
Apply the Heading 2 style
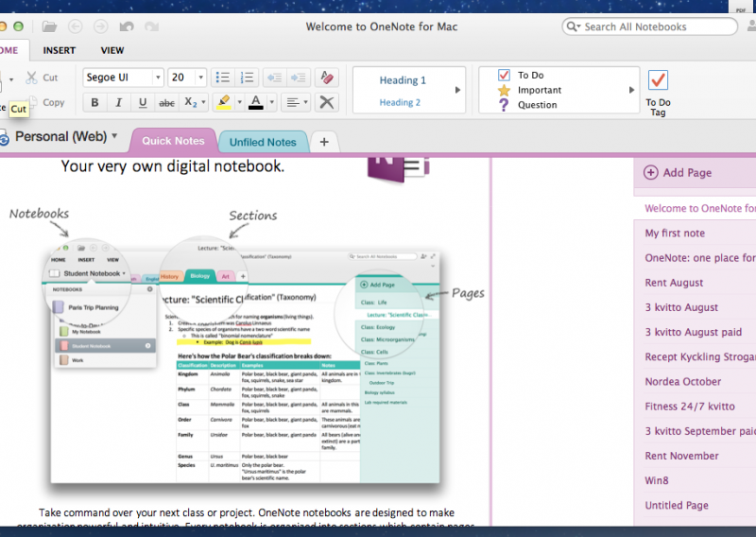coord(400,102)
